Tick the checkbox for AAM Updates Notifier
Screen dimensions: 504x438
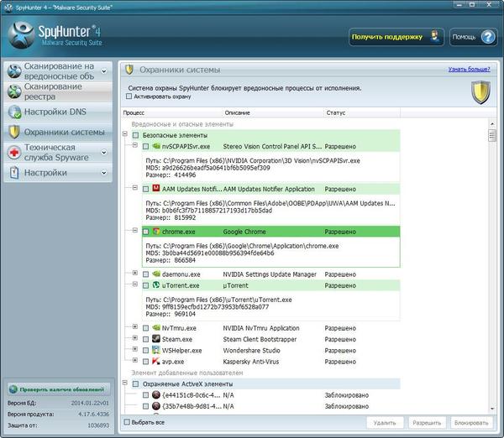[x=145, y=189]
